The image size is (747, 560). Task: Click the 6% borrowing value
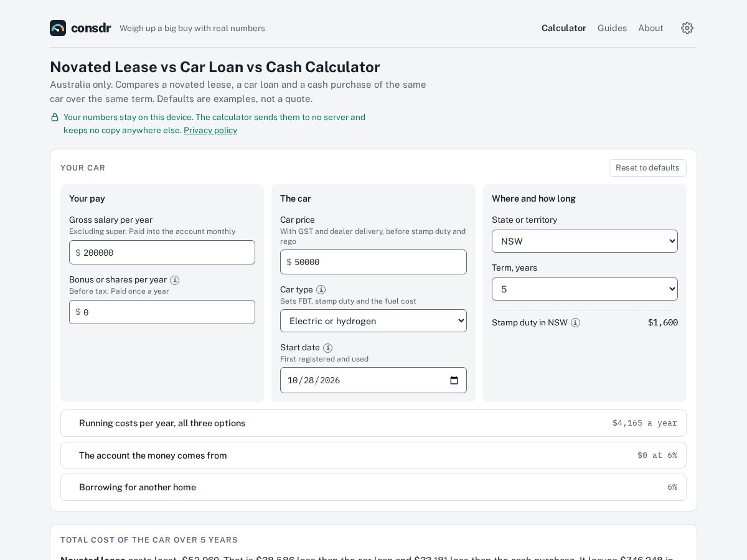click(672, 487)
